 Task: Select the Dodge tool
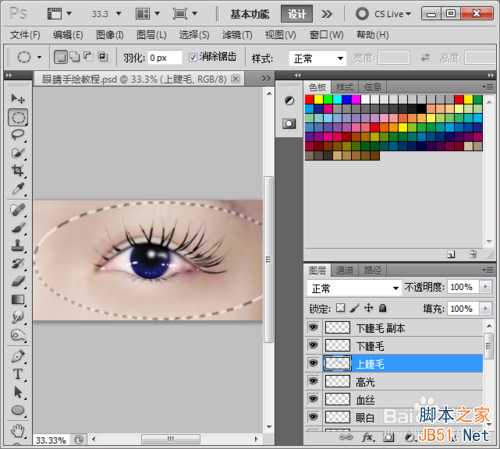coord(18,335)
